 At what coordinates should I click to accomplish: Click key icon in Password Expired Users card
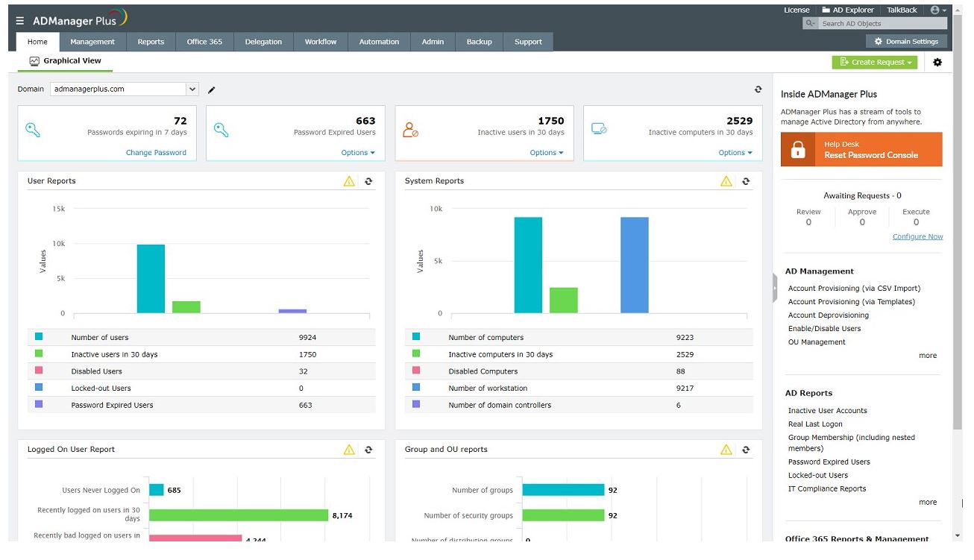pos(221,130)
